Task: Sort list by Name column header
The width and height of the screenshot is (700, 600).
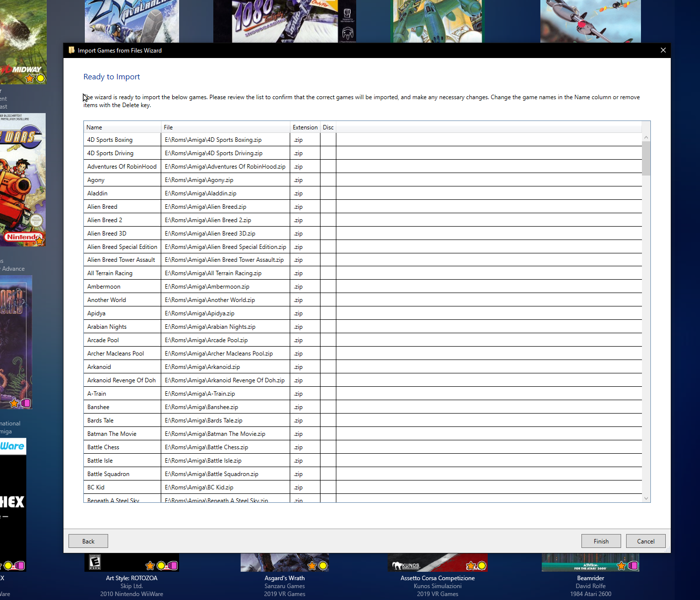Action: tap(122, 127)
